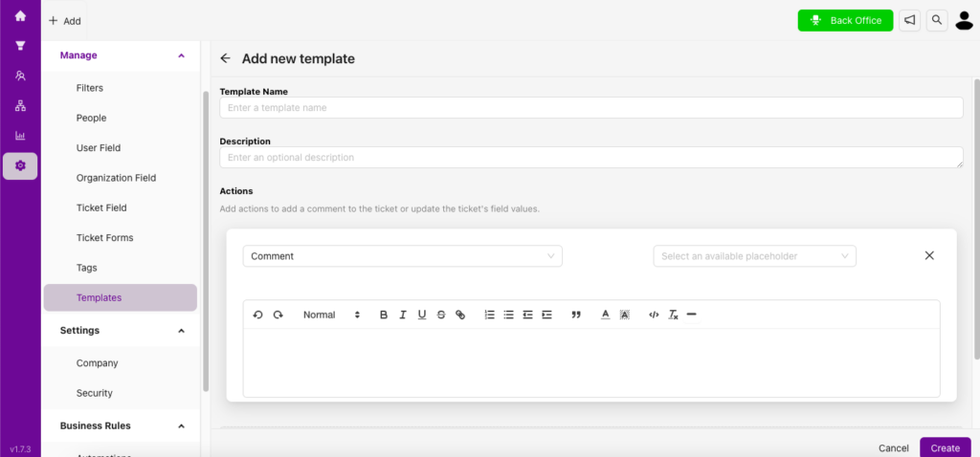The height and width of the screenshot is (457, 980).
Task: Open the Normal paragraph style dropdown
Action: click(331, 315)
